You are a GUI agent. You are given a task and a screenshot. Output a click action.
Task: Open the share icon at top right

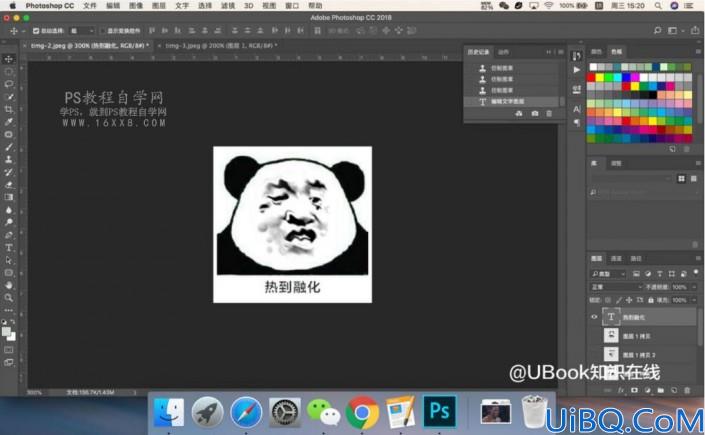tap(695, 30)
